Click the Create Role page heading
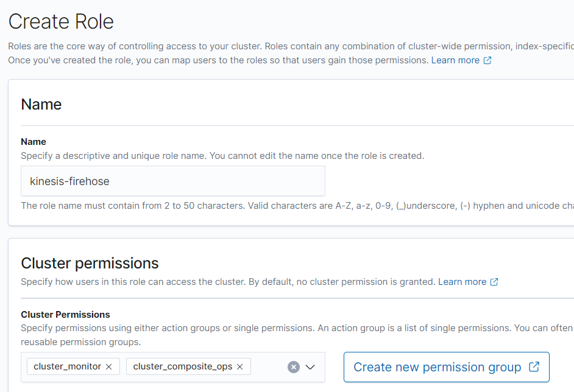 click(61, 22)
